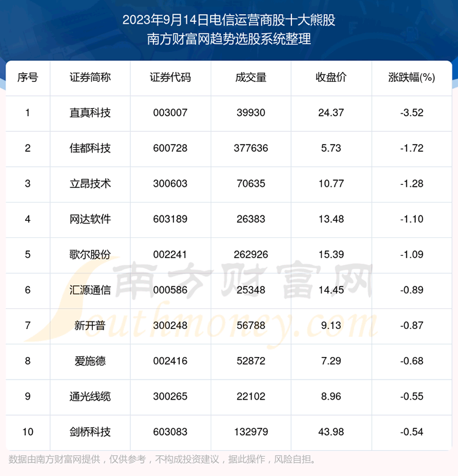The height and width of the screenshot is (476, 458).
Task: Click stock name 佳都科技
Action: (90, 148)
